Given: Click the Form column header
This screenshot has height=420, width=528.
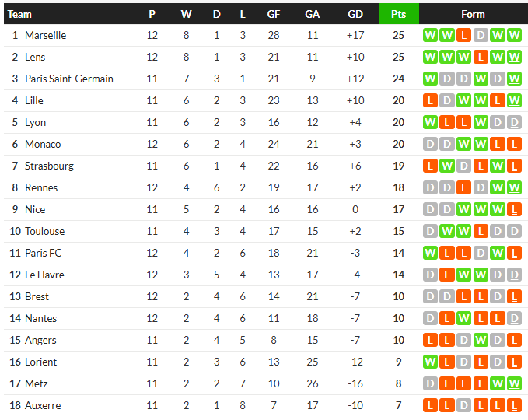Looking at the screenshot, I should [x=473, y=14].
